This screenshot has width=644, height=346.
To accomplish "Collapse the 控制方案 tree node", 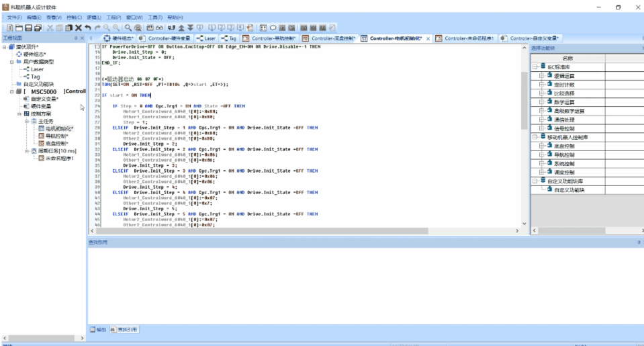I will (19, 114).
